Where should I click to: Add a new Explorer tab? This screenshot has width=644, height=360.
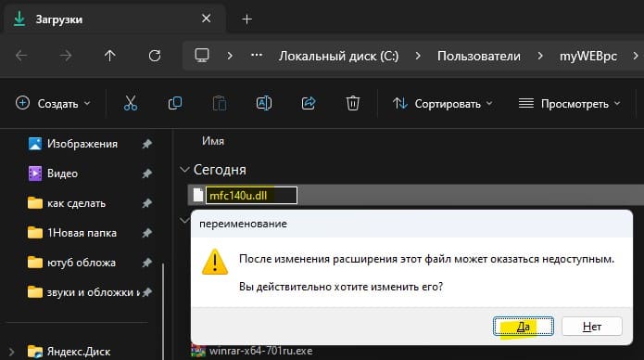tap(246, 19)
